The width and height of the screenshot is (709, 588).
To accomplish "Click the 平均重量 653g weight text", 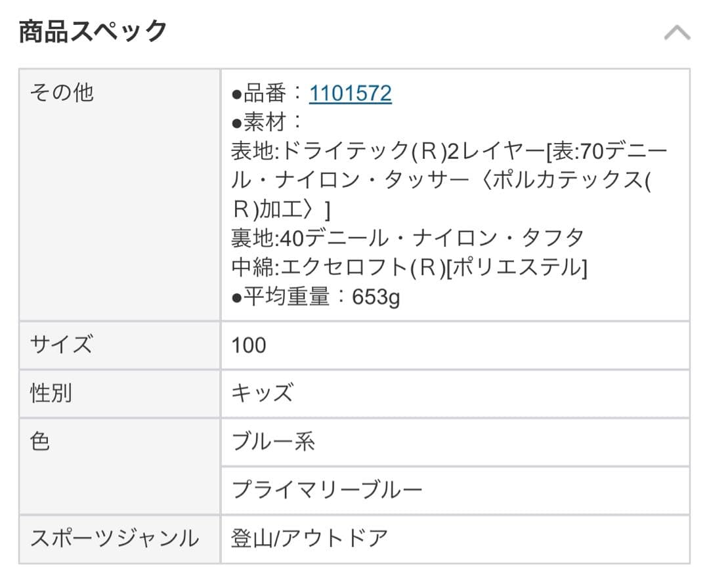I will click(x=315, y=297).
